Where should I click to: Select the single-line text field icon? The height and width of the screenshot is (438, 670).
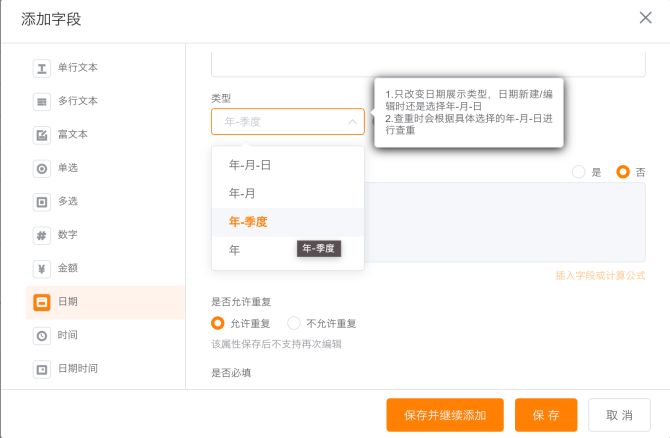42,68
